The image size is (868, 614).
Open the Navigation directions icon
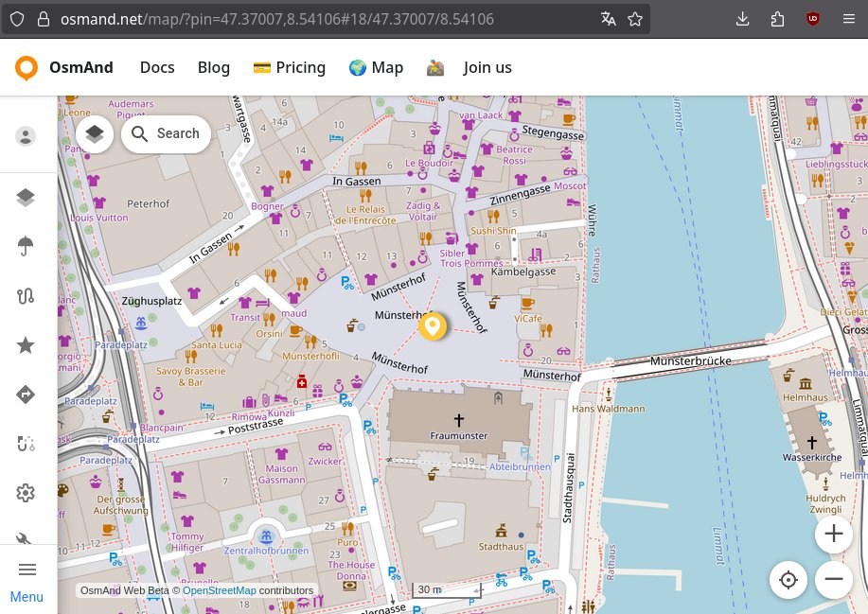26,395
